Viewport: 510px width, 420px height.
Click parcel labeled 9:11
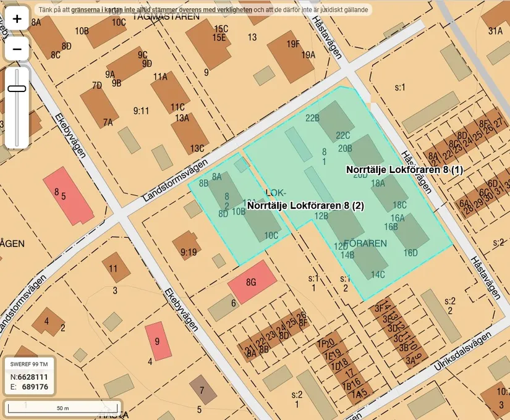coord(140,111)
